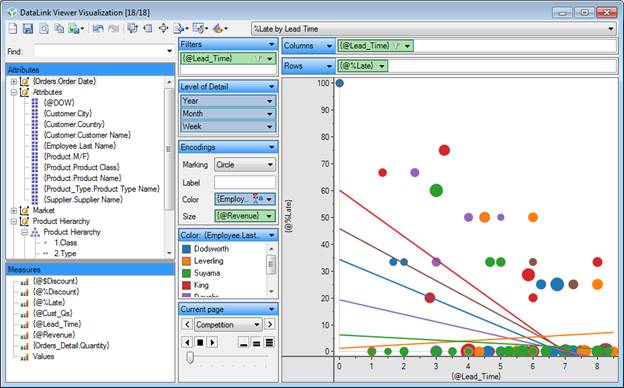The image size is (624, 388).
Task: Click the Dodsworth blue color swatch
Action: [186, 249]
